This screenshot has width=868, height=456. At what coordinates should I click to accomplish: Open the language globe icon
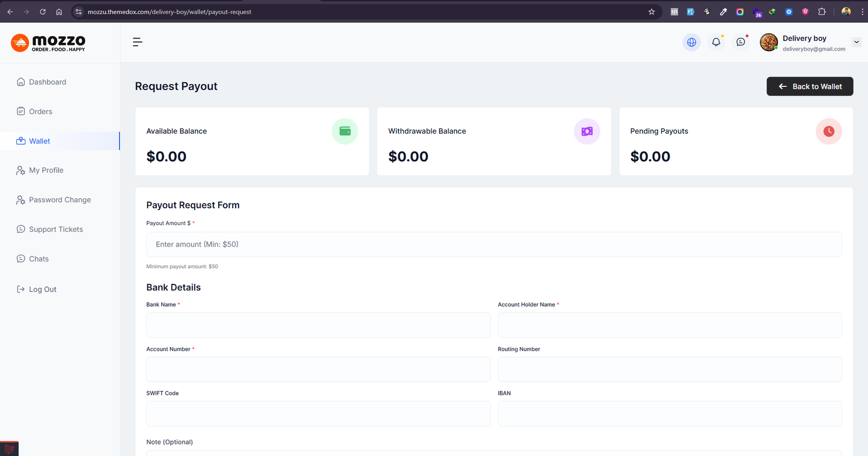691,42
